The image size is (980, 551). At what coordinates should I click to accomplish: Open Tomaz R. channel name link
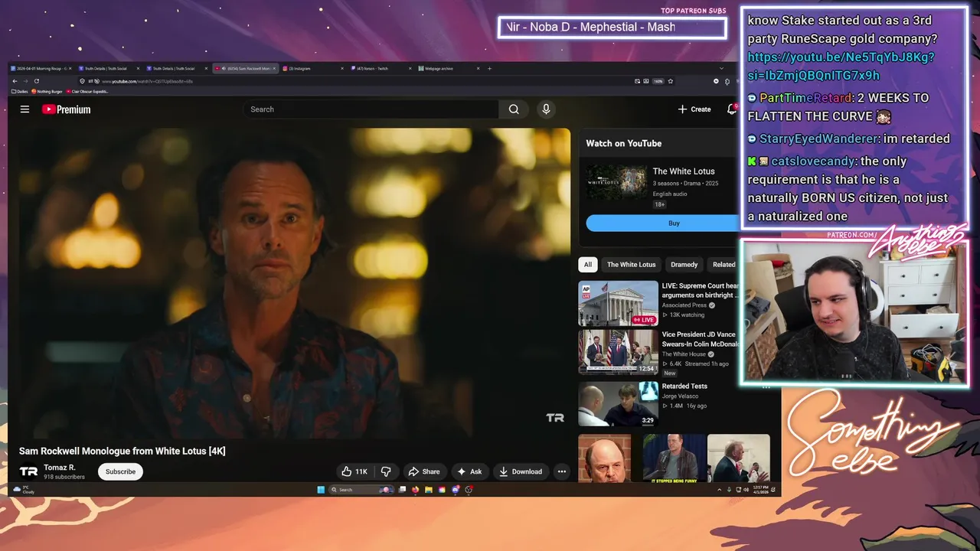(60, 468)
